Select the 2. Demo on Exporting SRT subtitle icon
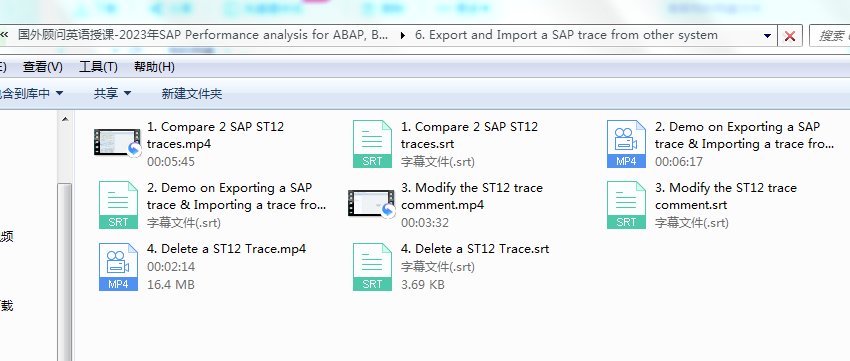 point(118,205)
